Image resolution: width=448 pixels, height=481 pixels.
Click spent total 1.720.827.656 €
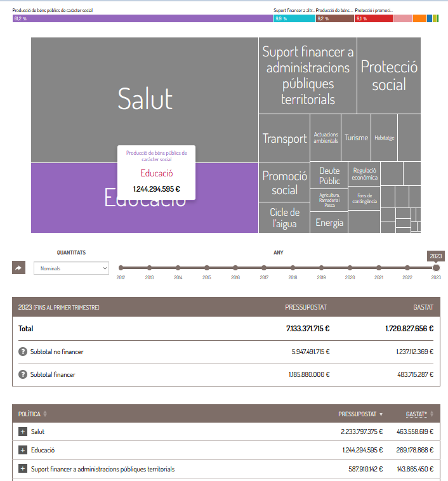point(409,329)
